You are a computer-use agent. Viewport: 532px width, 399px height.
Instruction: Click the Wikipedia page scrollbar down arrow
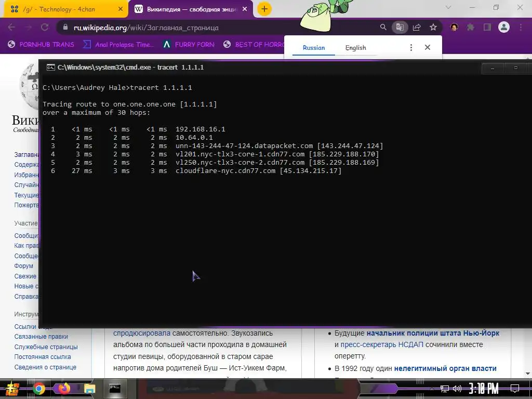coord(528,374)
